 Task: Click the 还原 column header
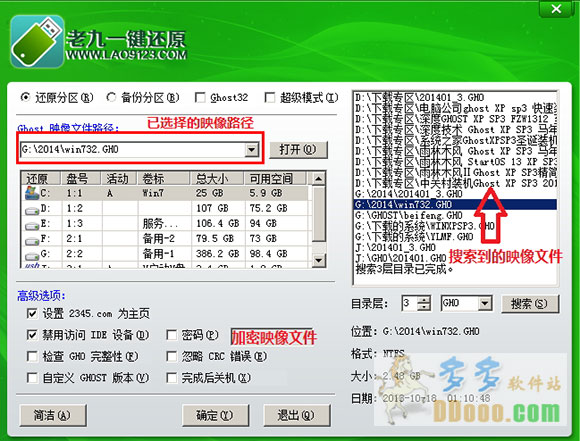coord(40,179)
